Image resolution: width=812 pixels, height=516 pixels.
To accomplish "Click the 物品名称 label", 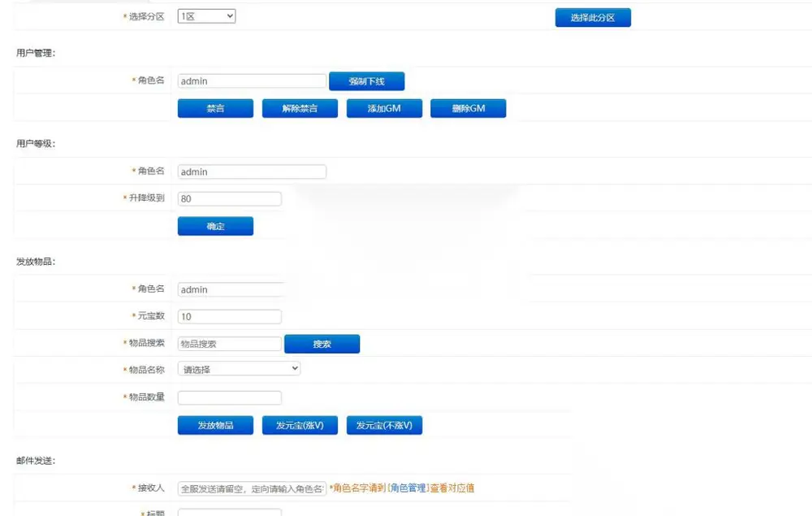I will (146, 370).
